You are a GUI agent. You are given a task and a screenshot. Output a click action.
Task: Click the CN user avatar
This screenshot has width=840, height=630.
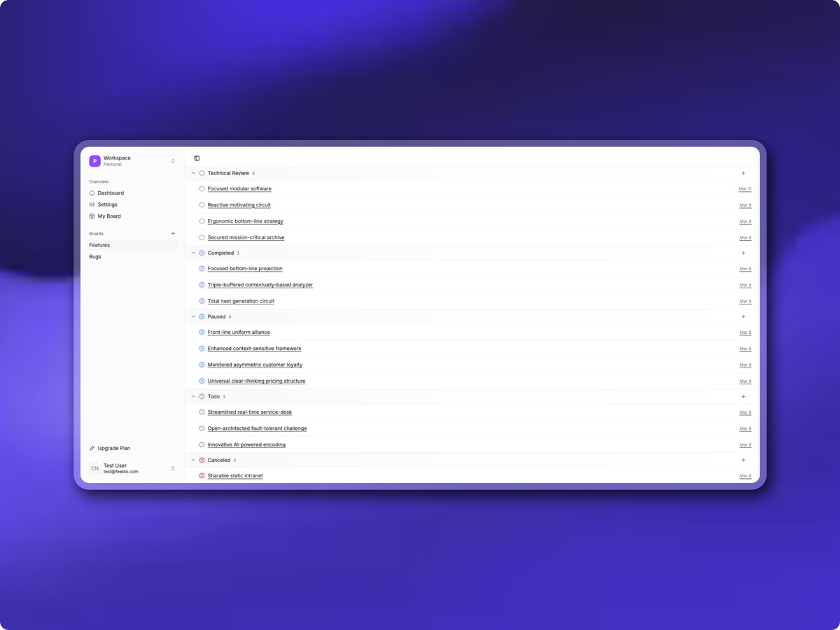[94, 468]
